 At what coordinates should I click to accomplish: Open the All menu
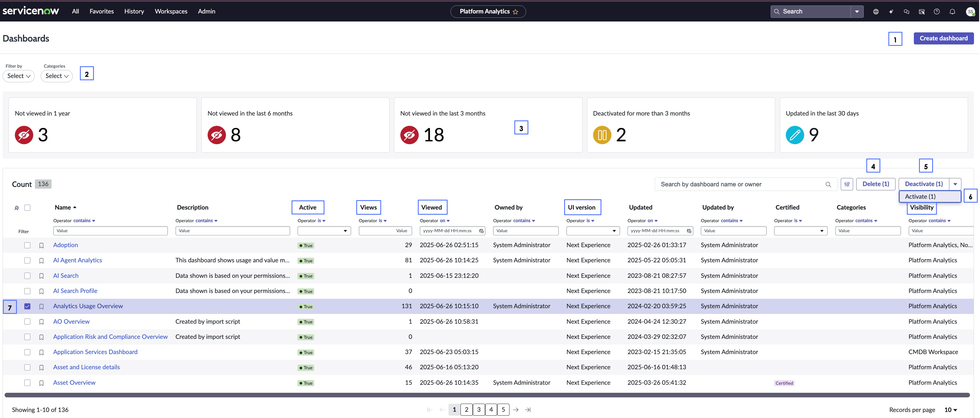coord(75,11)
